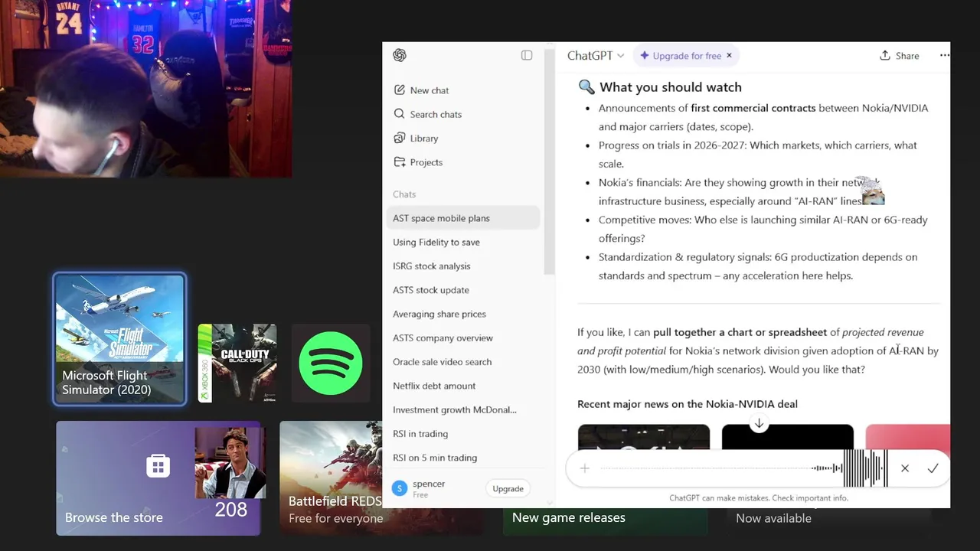Screen dimensions: 980x551
Task: Open the first Nokia news thumbnail card
Action: coord(644,437)
